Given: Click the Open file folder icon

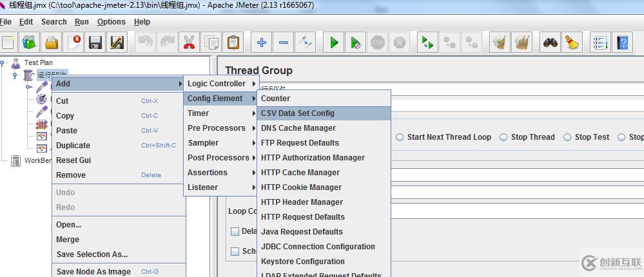Looking at the screenshot, I should tap(52, 43).
